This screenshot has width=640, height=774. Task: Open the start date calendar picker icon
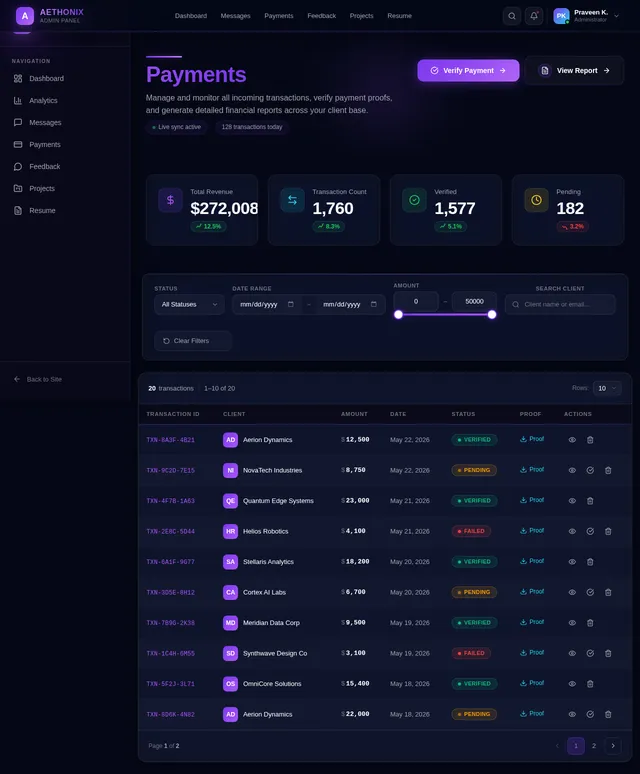(291, 304)
